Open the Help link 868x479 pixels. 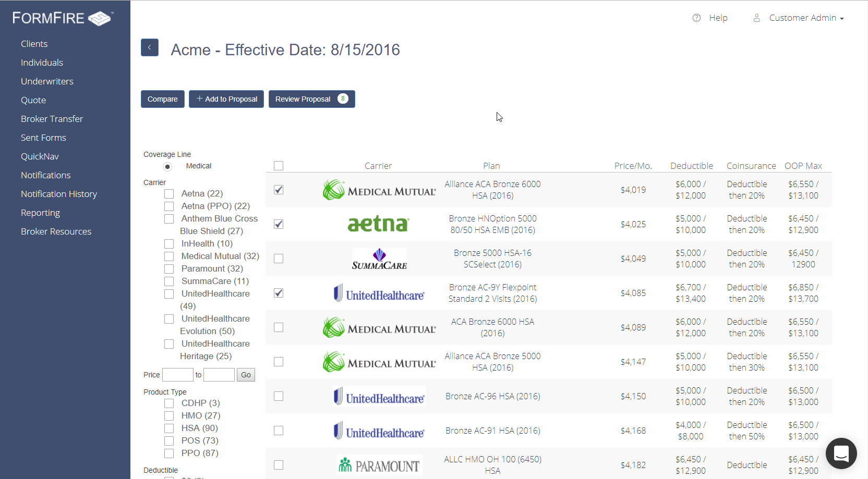coord(718,18)
